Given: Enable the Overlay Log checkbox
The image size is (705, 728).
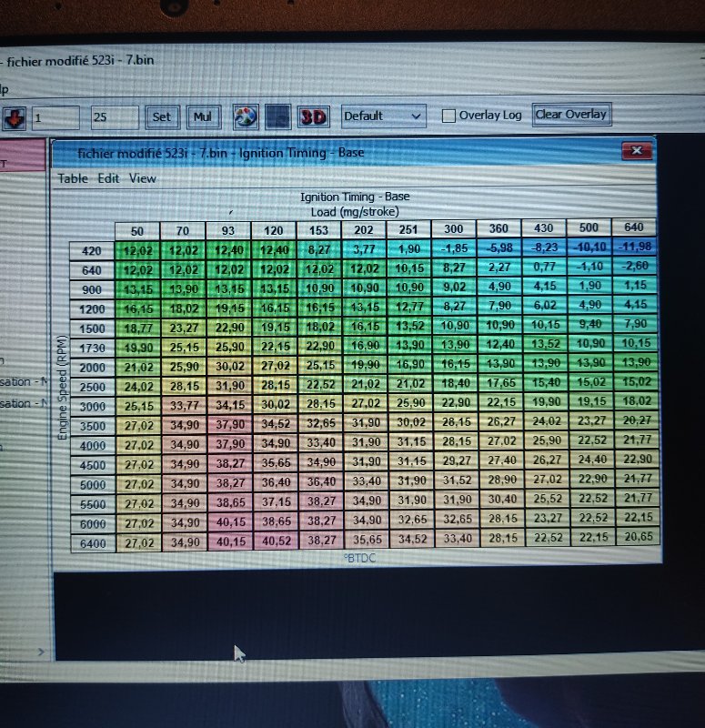Looking at the screenshot, I should 448,116.
